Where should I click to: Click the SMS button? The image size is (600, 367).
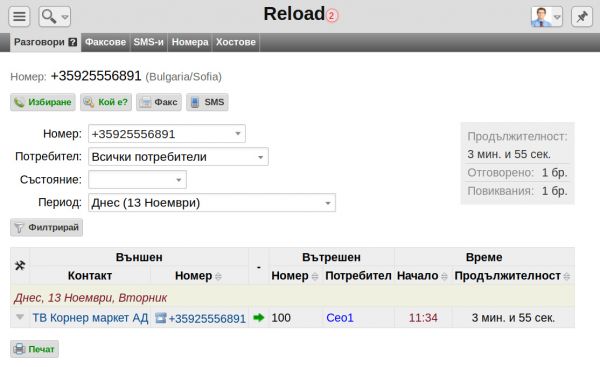[x=207, y=102]
